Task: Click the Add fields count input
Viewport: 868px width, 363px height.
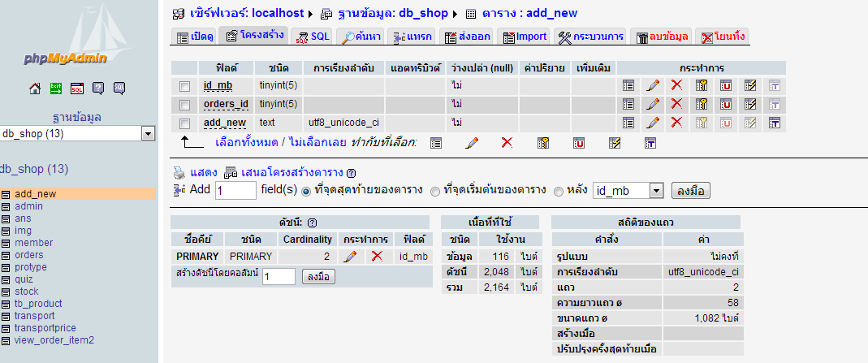Action: (235, 191)
